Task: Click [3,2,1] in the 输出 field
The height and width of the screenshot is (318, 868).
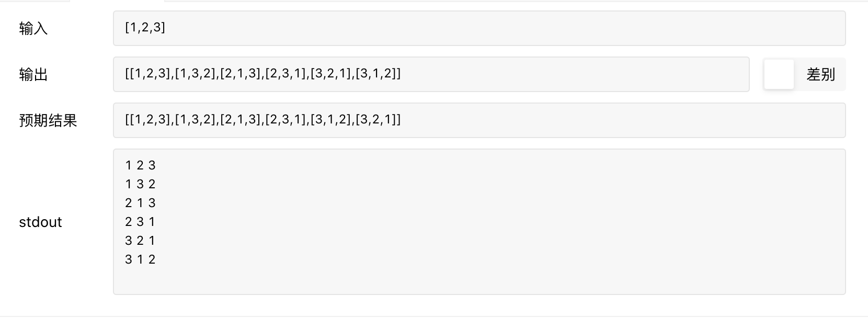Action: click(x=330, y=74)
